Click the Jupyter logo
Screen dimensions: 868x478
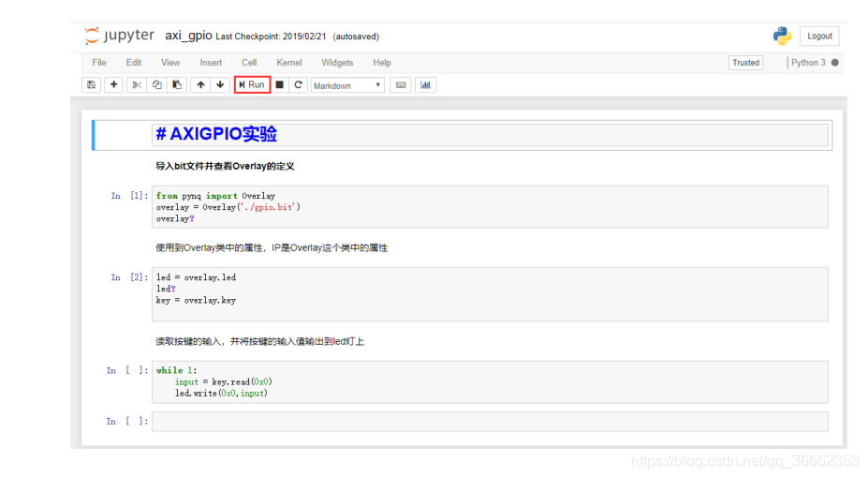[x=119, y=36]
